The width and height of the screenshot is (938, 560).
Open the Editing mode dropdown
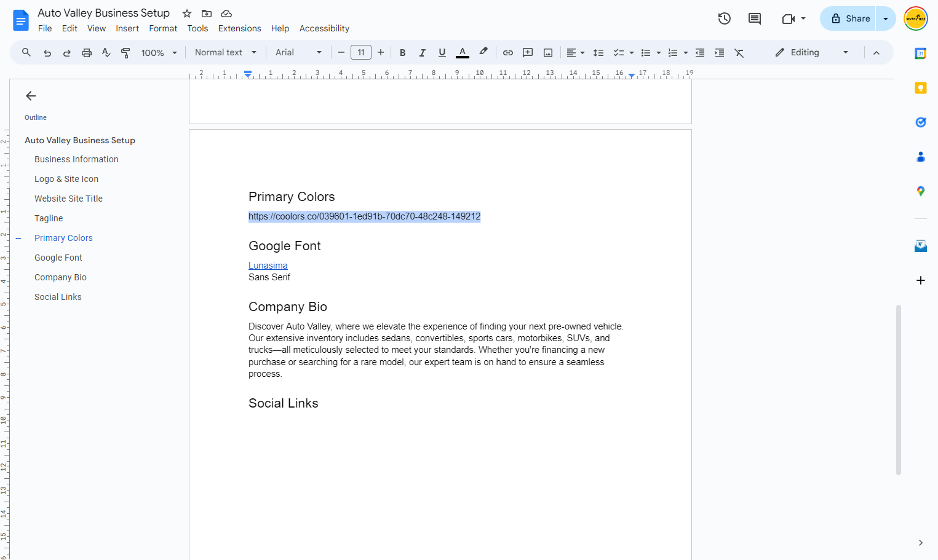pyautogui.click(x=812, y=53)
